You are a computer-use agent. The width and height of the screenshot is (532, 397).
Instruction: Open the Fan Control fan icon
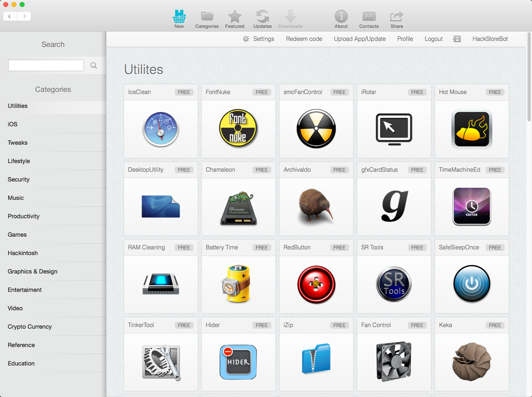coord(394,362)
